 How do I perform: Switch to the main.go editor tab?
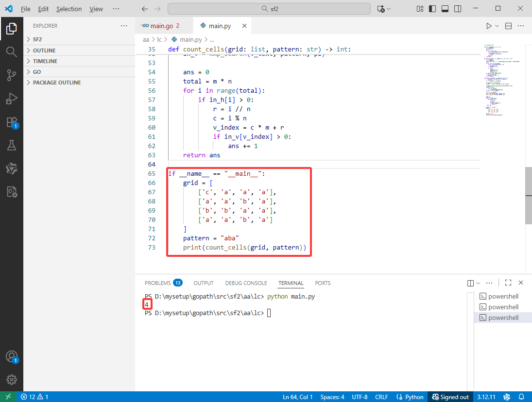tap(161, 26)
